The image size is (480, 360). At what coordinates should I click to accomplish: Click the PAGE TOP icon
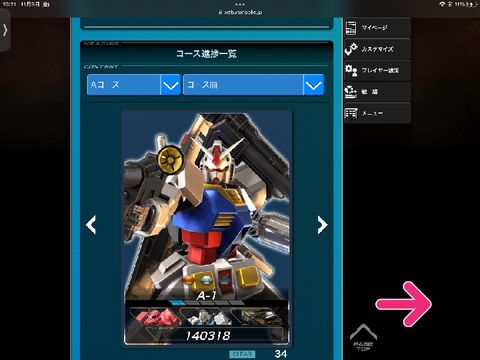click(363, 337)
